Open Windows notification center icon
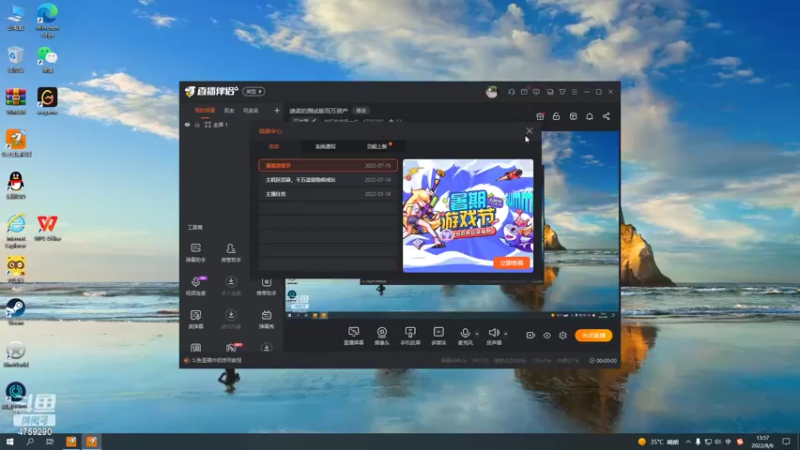Viewport: 800px width, 450px height. 786,442
